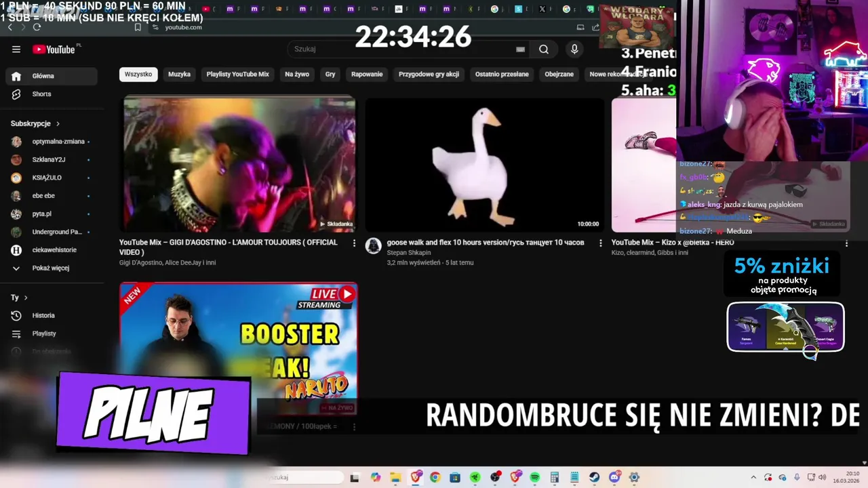868x488 pixels.
Task: Open Gigi D'Agostino mix thumbnail
Action: coord(239,165)
